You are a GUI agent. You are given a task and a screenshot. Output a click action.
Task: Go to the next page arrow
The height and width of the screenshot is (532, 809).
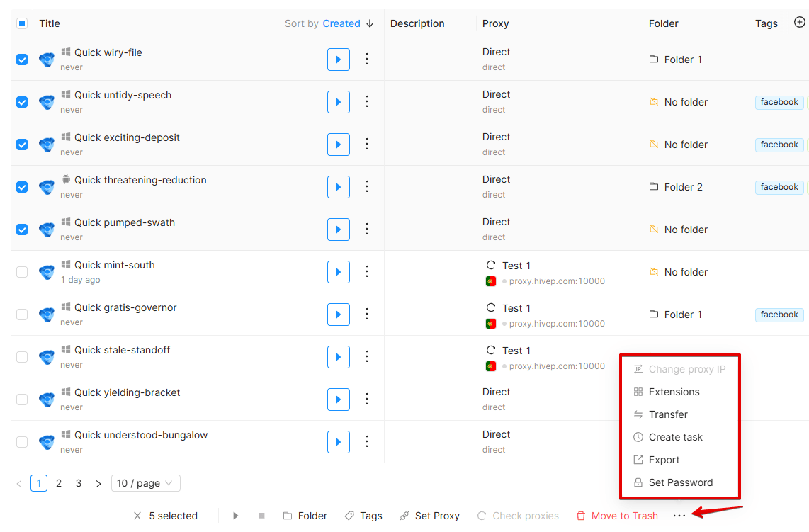pos(98,484)
